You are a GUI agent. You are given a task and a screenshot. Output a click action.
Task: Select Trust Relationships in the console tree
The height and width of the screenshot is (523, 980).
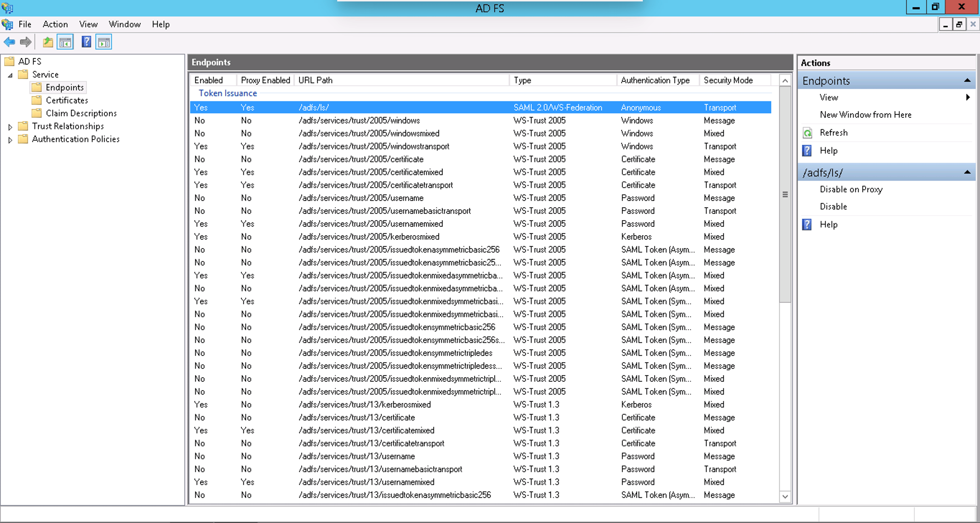(68, 126)
